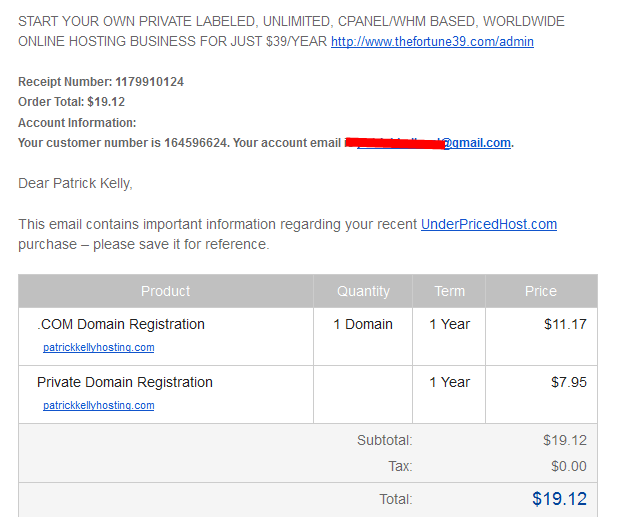Click the $0.00 tax amount

569,466
